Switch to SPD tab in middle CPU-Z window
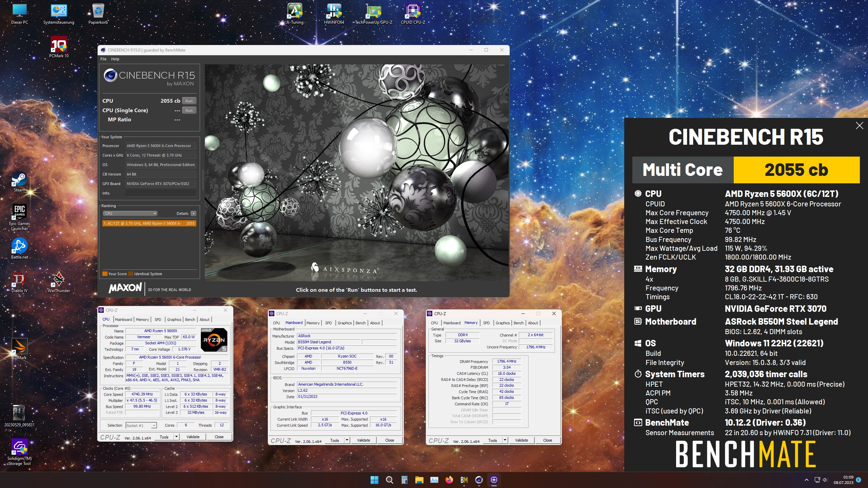This screenshot has width=868, height=488. click(329, 323)
